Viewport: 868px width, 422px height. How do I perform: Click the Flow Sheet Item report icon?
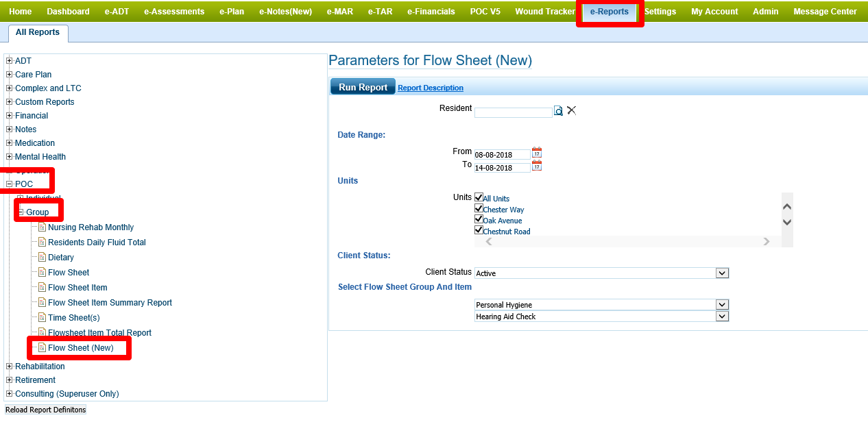[x=43, y=288]
